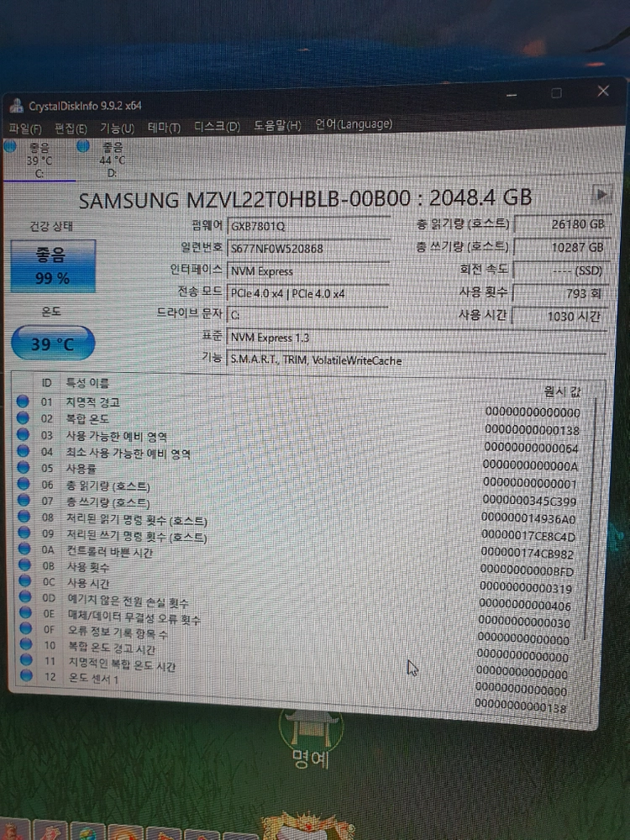Click the CrystalDiskInfo title bar icon
The height and width of the screenshot is (840, 630).
16,106
